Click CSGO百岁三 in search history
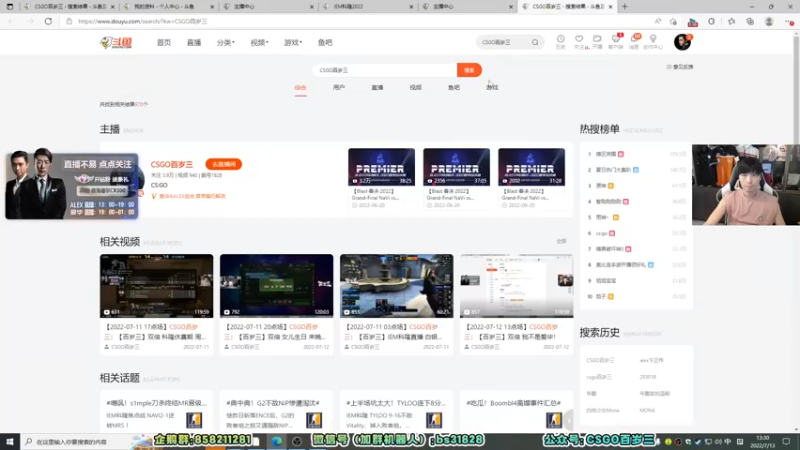The image size is (800, 450). click(x=601, y=360)
